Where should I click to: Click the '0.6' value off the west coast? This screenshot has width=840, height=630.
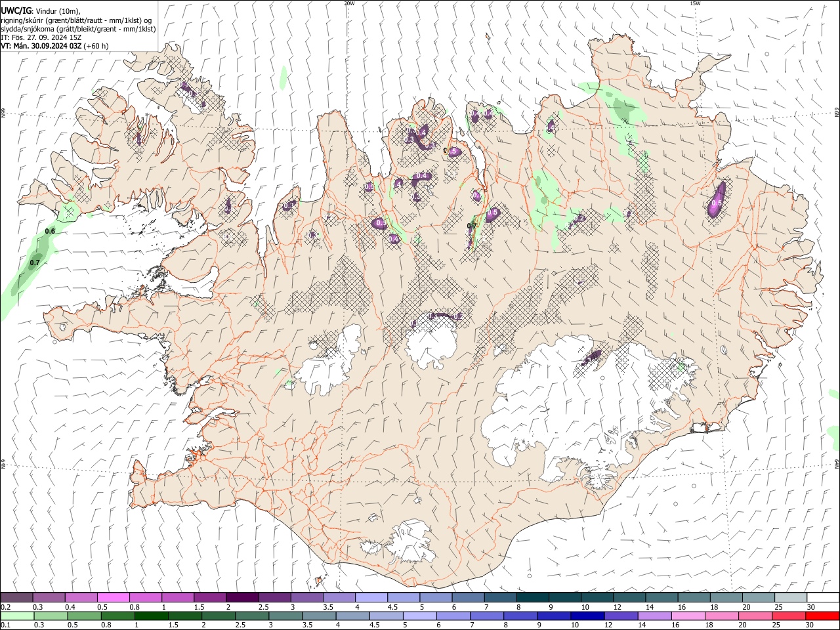50,231
